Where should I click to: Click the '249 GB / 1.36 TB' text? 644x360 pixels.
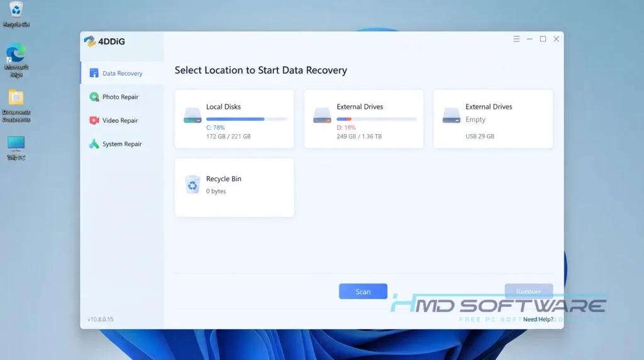[359, 137]
